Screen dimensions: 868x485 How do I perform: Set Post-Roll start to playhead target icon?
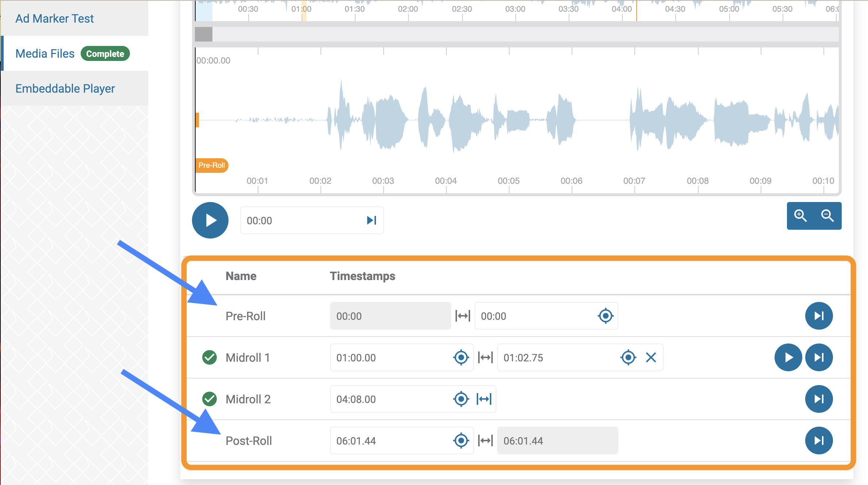(461, 441)
